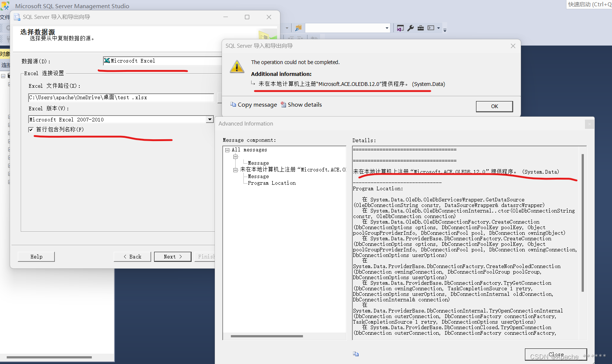Click the Show details document icon
Viewport: 612px width, 364px height.
click(283, 104)
